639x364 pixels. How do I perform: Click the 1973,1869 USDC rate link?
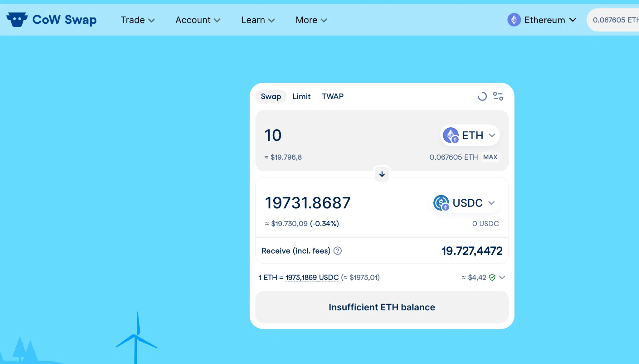pos(311,277)
